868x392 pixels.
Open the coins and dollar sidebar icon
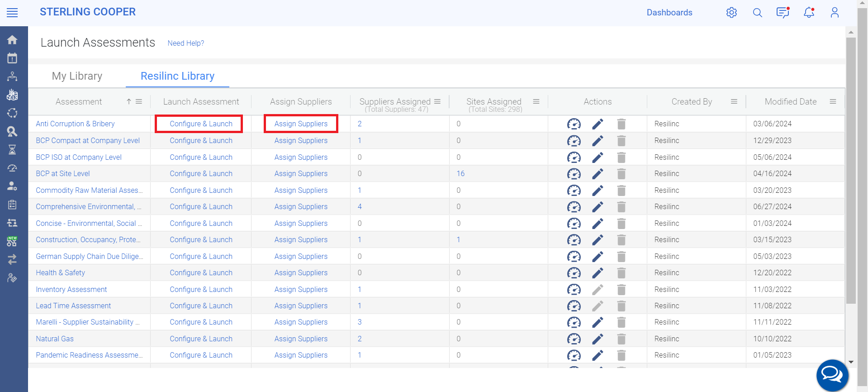coord(12,95)
